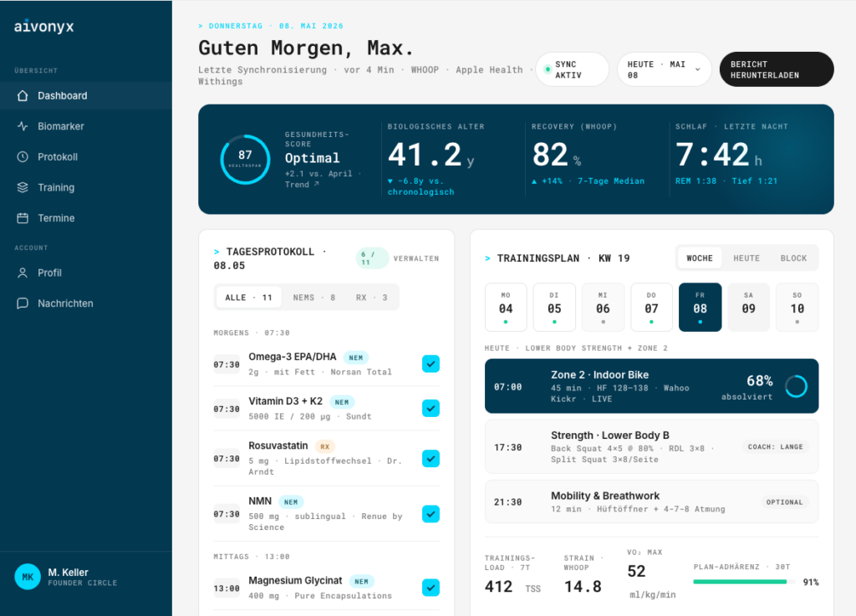Screen dimensions: 856x616
Task: Select Wednesday 06 in week strip
Action: coord(603,308)
